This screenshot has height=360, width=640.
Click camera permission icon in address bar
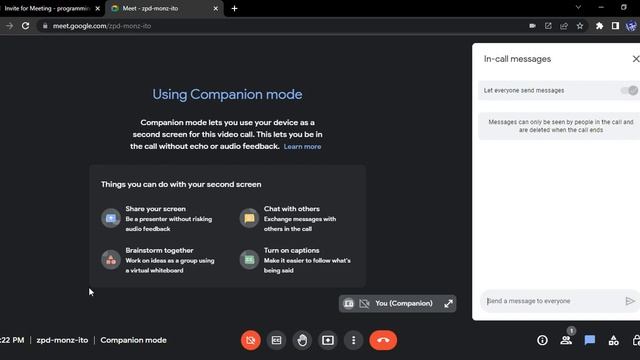coord(532,26)
